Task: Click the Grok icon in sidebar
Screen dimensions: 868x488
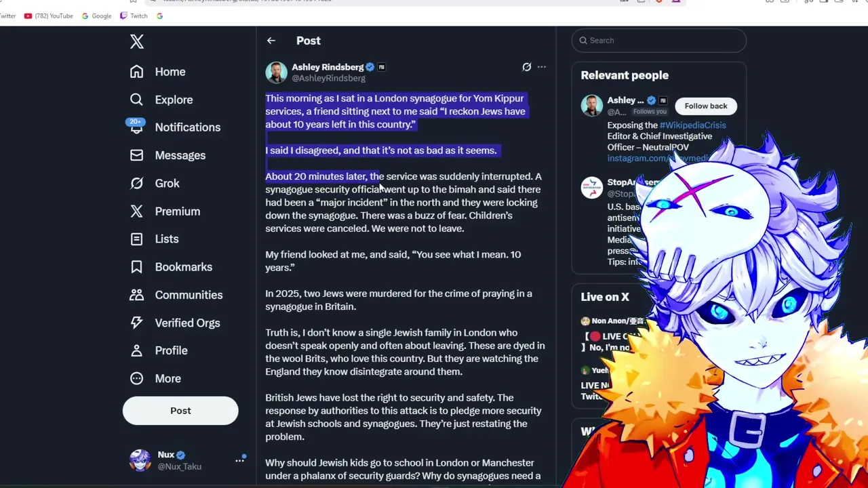Action: point(137,183)
